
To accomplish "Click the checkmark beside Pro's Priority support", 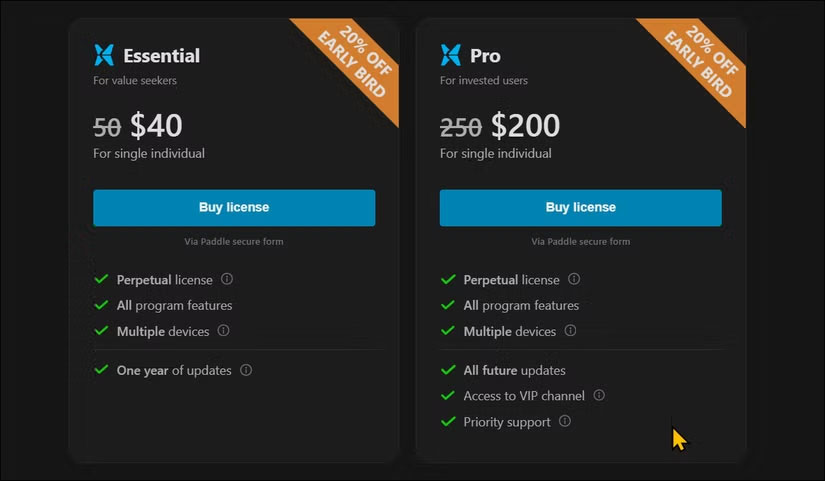I will click(x=448, y=422).
